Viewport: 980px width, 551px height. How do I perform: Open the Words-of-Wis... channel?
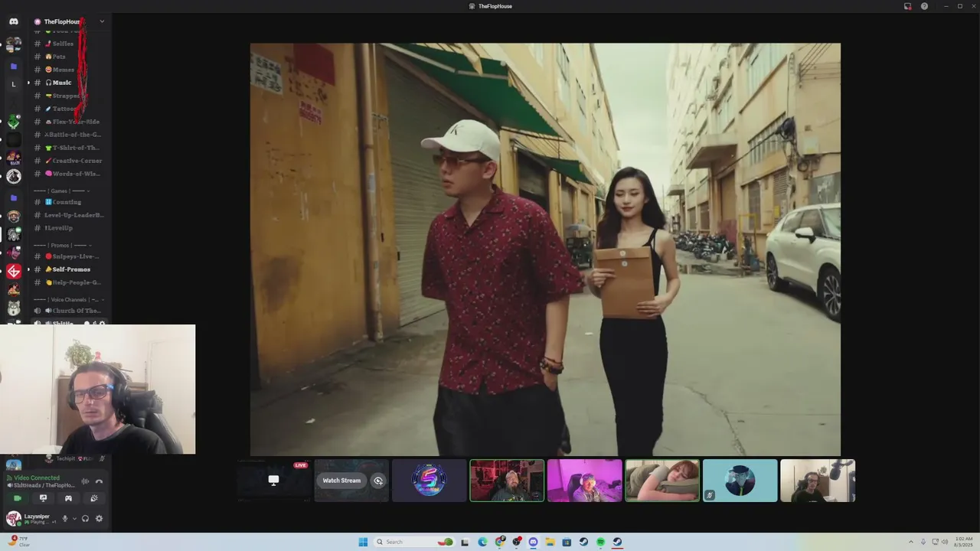pyautogui.click(x=69, y=174)
